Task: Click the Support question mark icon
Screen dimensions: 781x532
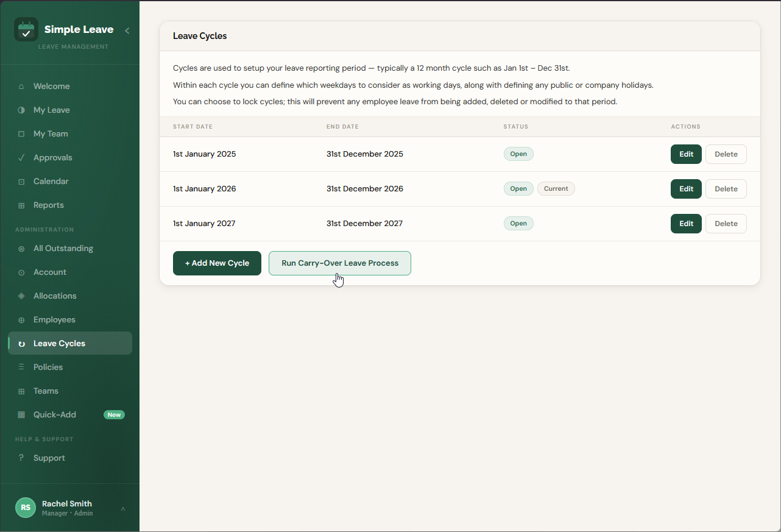Action: 21,458
